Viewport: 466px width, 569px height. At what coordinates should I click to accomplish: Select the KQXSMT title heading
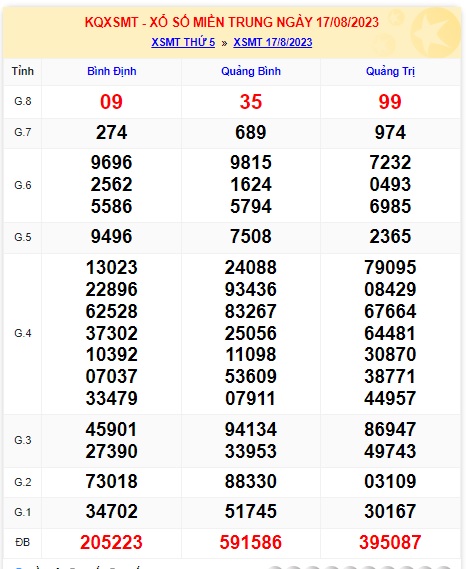pyautogui.click(x=232, y=22)
